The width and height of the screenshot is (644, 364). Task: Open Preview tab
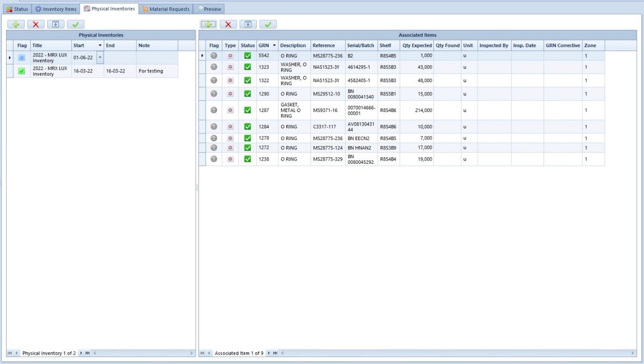click(x=209, y=9)
